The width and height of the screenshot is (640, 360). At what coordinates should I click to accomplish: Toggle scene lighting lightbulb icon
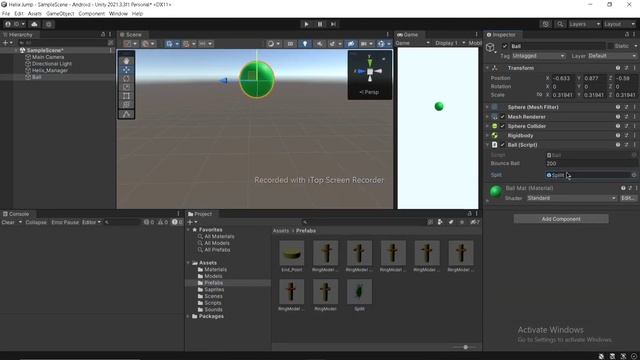(304, 44)
